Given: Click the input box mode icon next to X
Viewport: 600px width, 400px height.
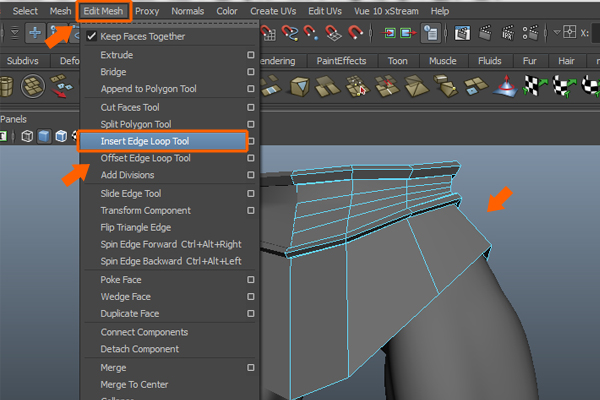Looking at the screenshot, I should 569,32.
